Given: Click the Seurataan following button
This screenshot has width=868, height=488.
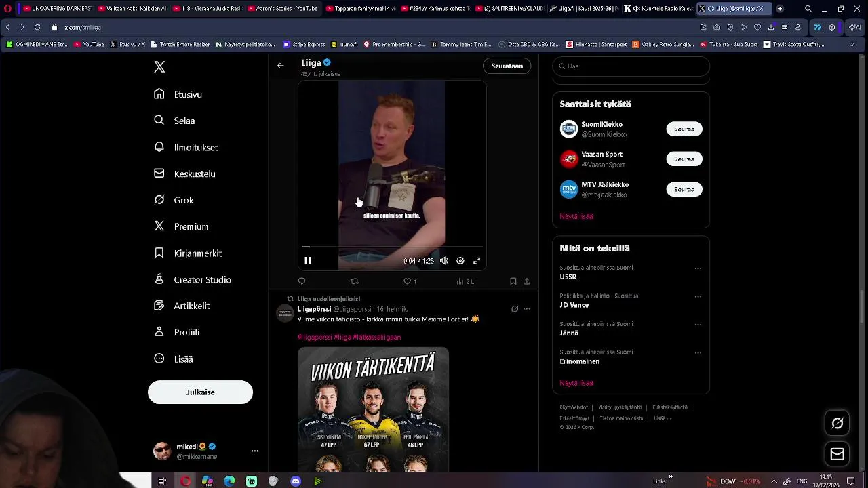Looking at the screenshot, I should point(507,66).
